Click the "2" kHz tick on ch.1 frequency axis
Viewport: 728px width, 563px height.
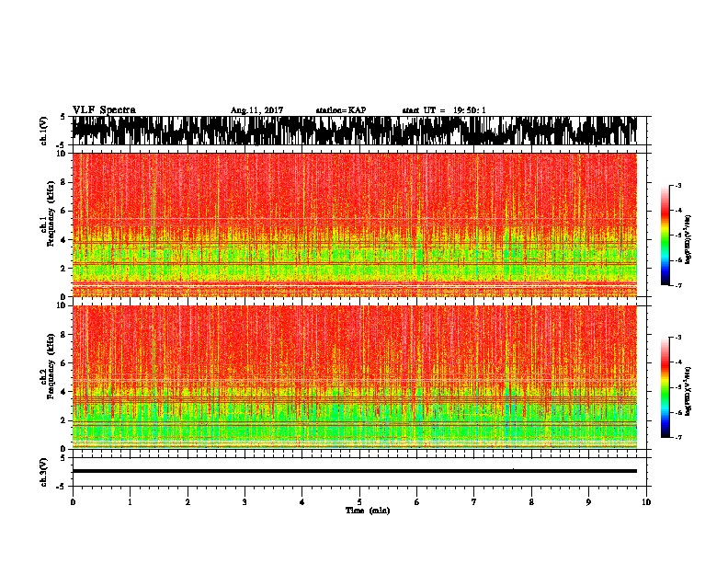[65, 268]
